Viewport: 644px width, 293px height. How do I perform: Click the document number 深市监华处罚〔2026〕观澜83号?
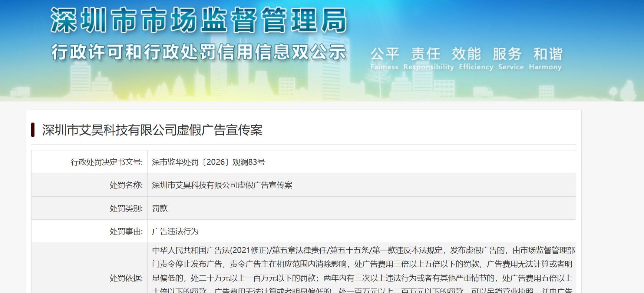click(x=208, y=162)
